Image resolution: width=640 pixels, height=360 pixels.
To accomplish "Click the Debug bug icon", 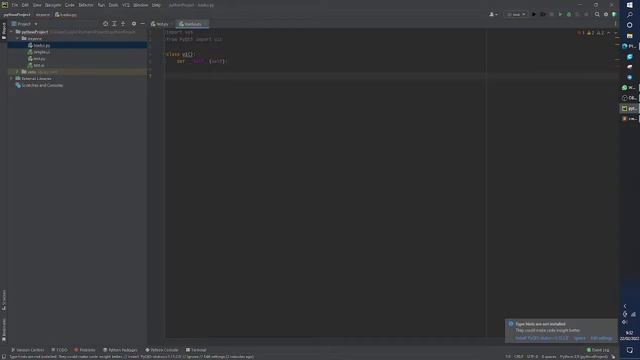I will (x=543, y=15).
